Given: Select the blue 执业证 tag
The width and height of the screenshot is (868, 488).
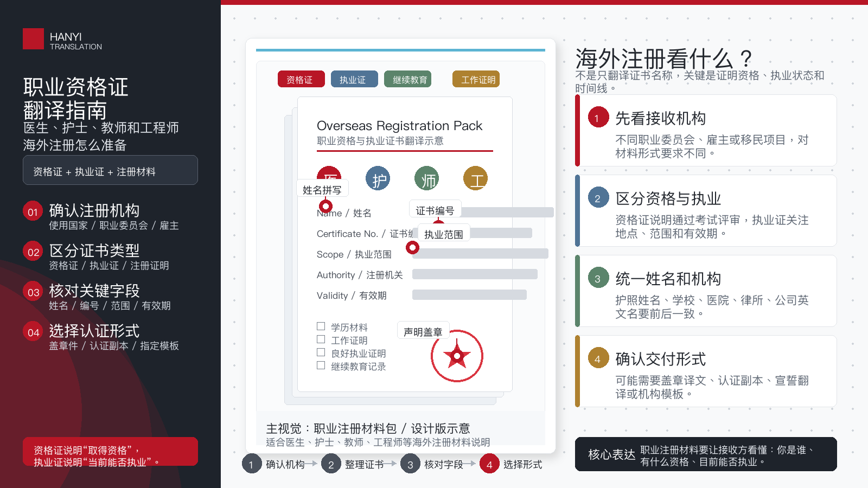Looking at the screenshot, I should click(x=354, y=79).
